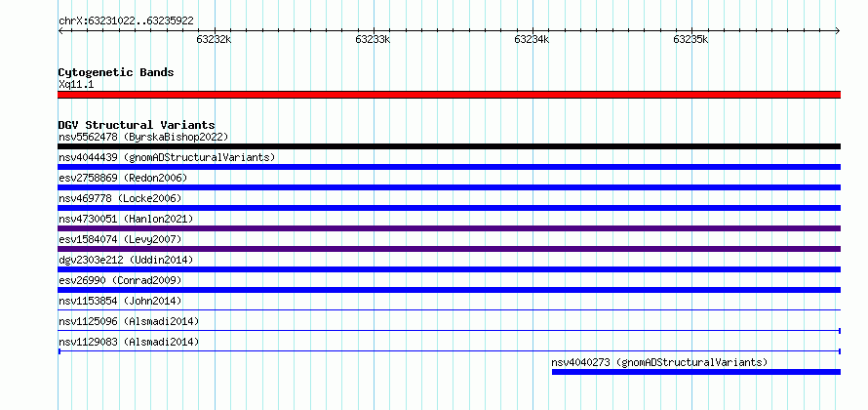Click the nsv4044439 (gnomADStructuralVariants) label
This screenshot has height=410, width=868.
(167, 157)
